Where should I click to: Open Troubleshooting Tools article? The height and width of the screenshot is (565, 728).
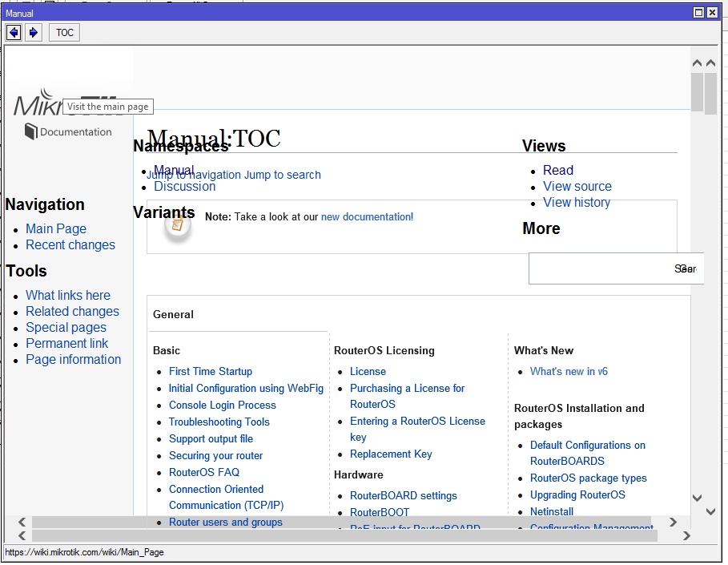tap(219, 422)
